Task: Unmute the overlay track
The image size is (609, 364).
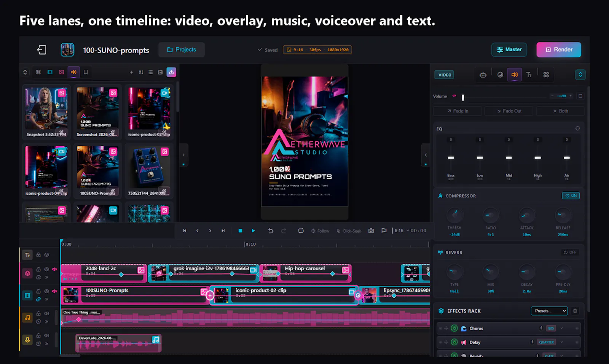Action: [x=54, y=269]
